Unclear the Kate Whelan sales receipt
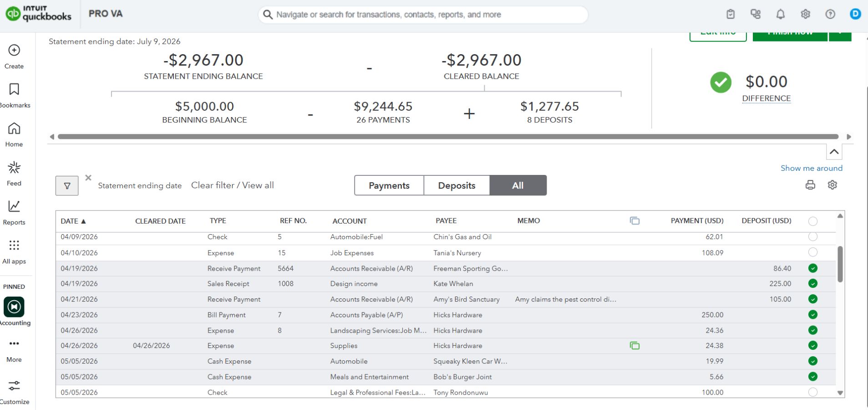The width and height of the screenshot is (868, 410). point(813,283)
